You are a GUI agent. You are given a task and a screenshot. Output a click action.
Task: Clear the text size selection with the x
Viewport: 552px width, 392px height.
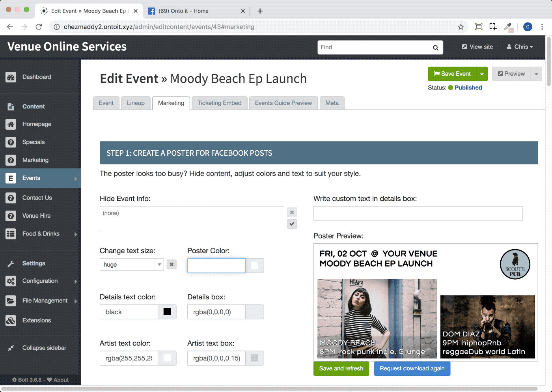[x=172, y=265]
